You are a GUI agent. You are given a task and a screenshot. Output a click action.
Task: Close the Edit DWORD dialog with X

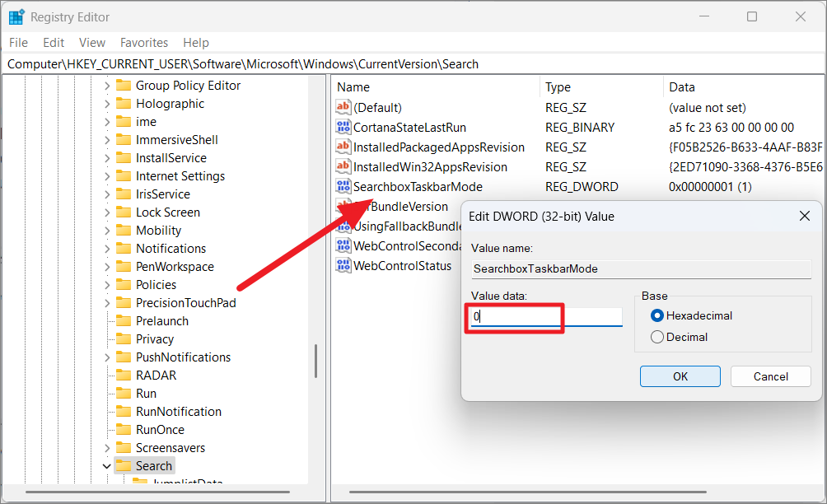[805, 216]
